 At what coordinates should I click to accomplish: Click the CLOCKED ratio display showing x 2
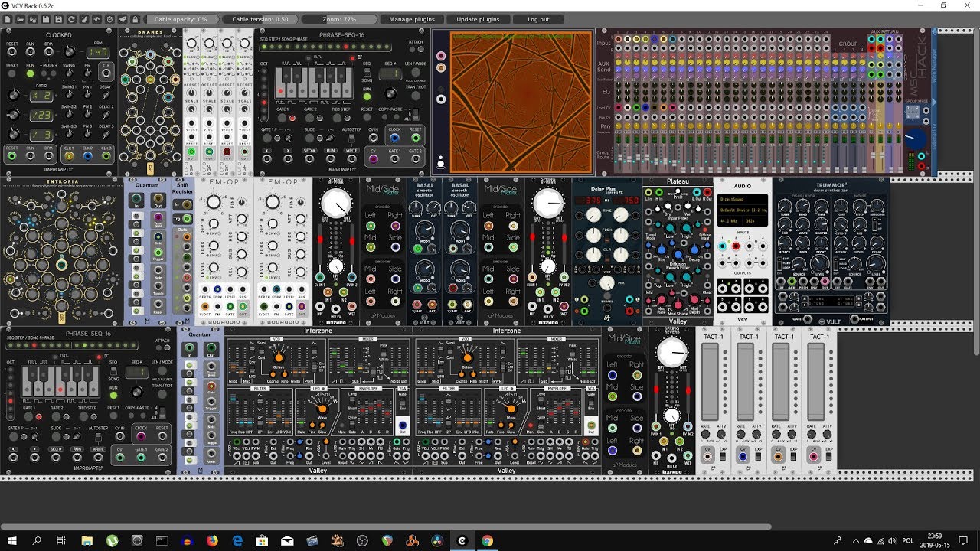(x=41, y=95)
